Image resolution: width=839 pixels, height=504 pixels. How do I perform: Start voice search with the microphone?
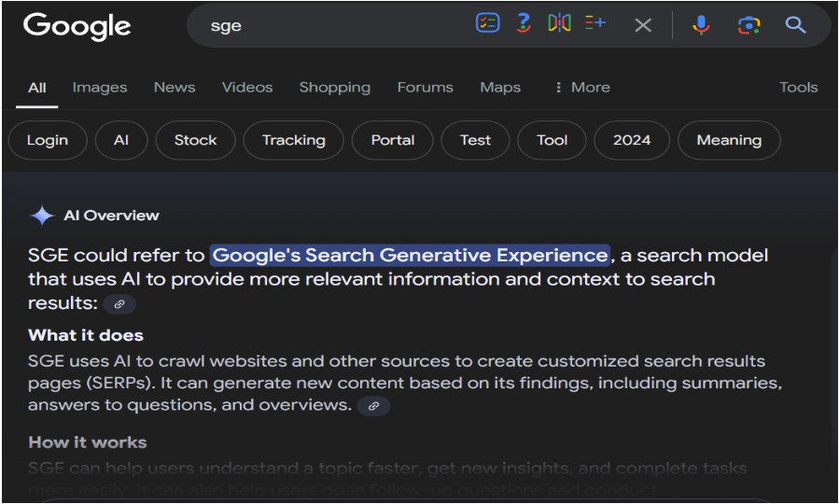pos(701,24)
